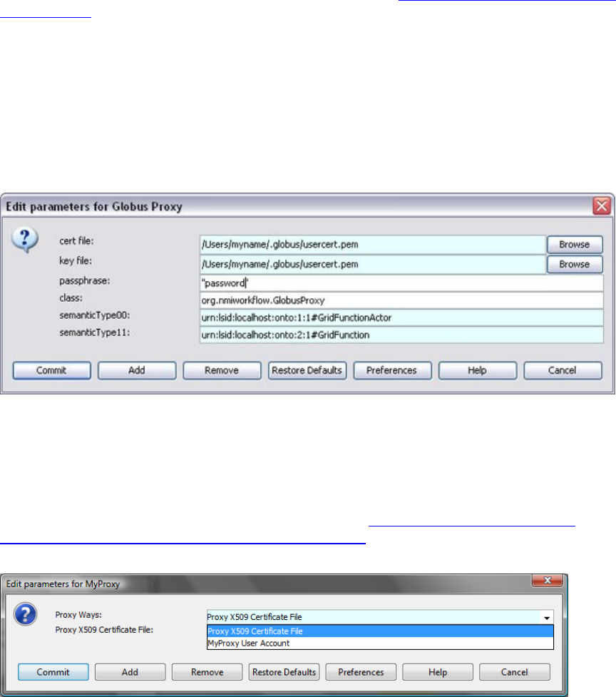The height and width of the screenshot is (697, 616).
Task: Click the cert file path field
Action: pos(373,245)
